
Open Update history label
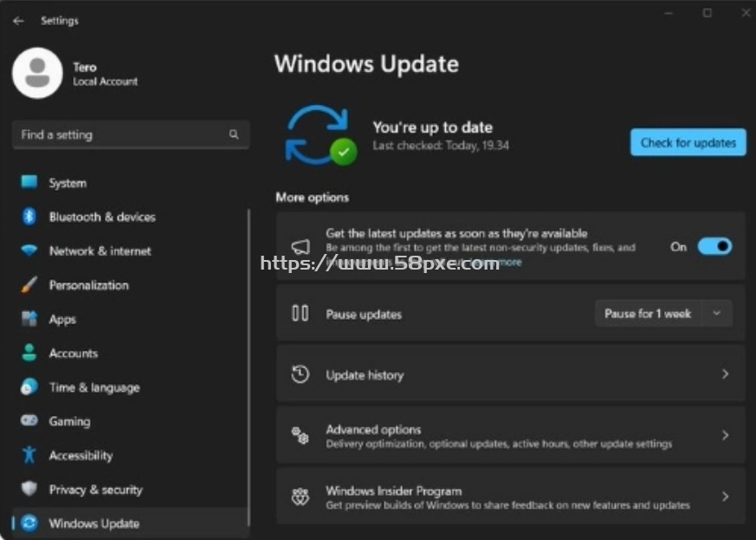click(365, 375)
